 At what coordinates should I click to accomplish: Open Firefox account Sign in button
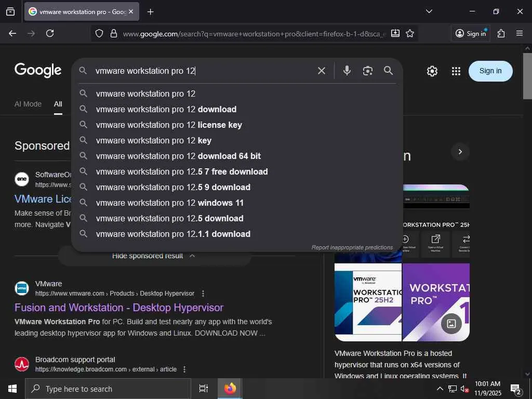coord(471,33)
